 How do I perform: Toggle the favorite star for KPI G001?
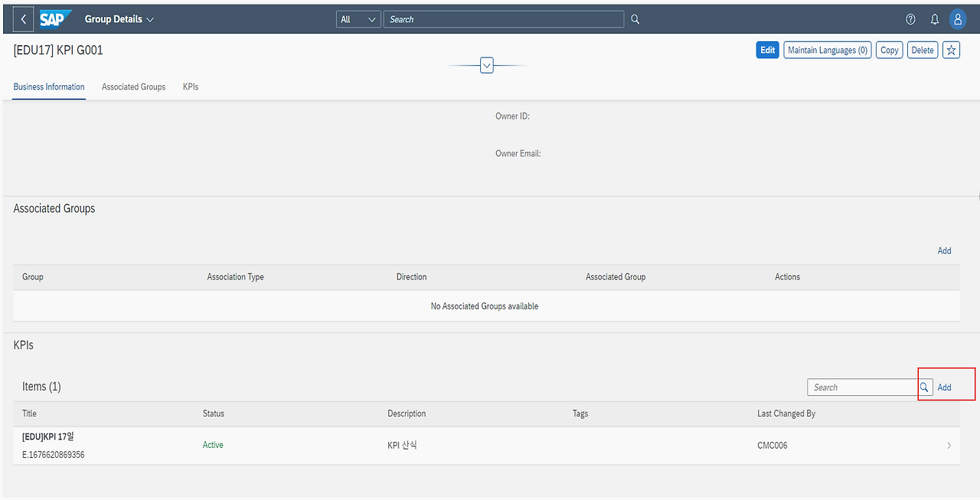951,49
